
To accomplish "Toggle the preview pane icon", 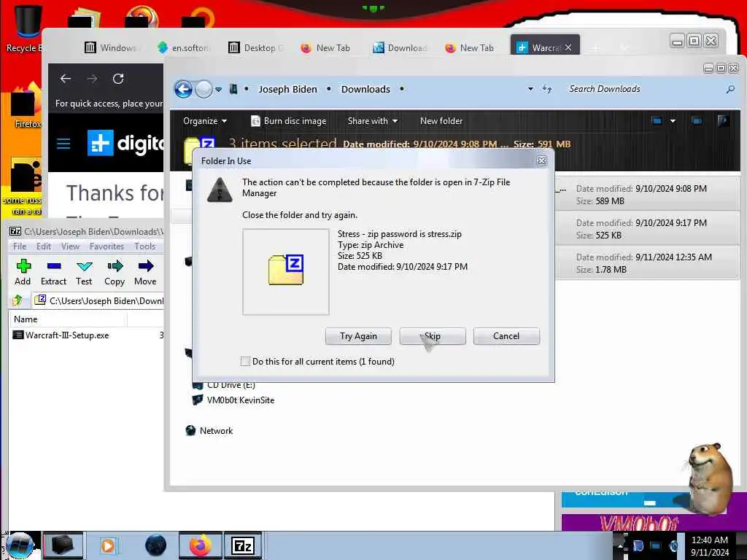I will coord(697,121).
